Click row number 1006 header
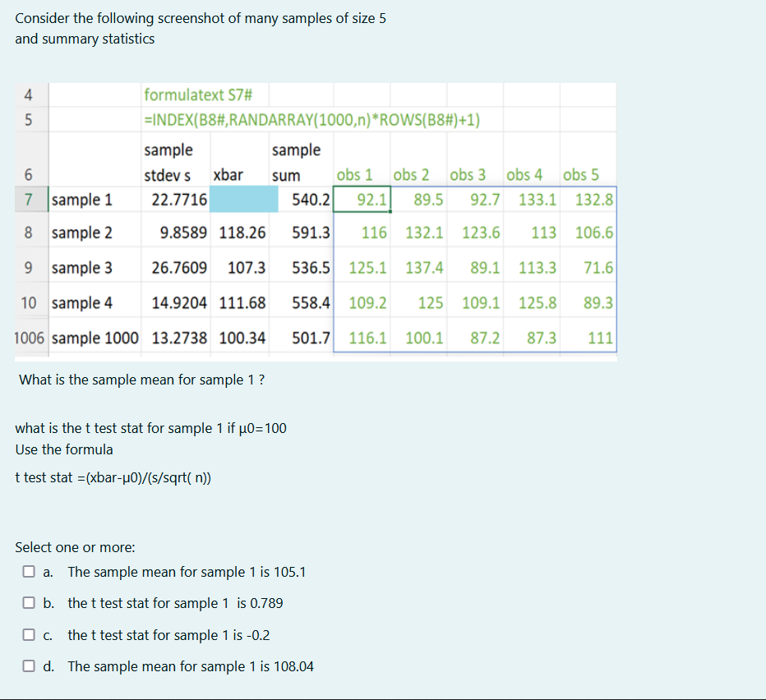Viewport: 766px width, 700px height. pos(29,338)
